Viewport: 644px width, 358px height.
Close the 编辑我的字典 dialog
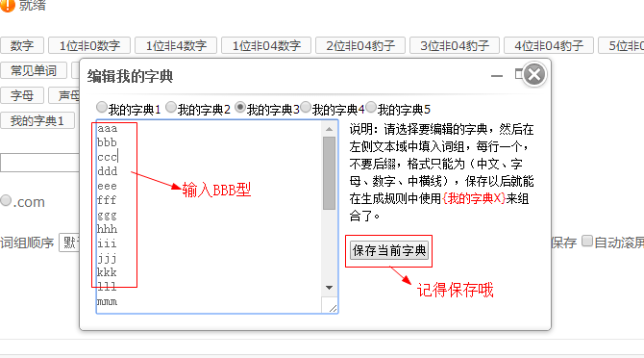tap(533, 75)
